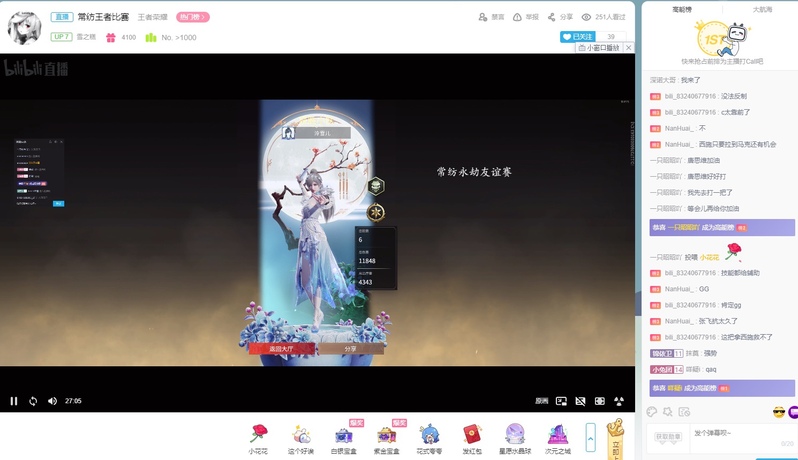
Task: Click the UP 7 level badge
Action: (x=61, y=37)
